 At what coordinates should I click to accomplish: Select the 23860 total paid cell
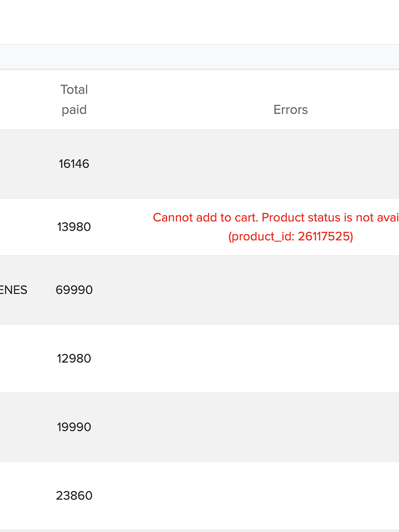pos(74,495)
